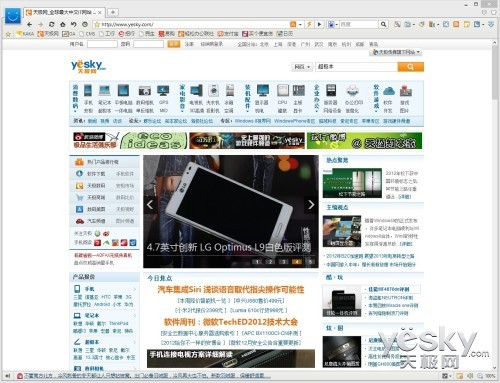Jump to carousel slide 2
The height and width of the screenshot is (383, 500).
point(270,262)
